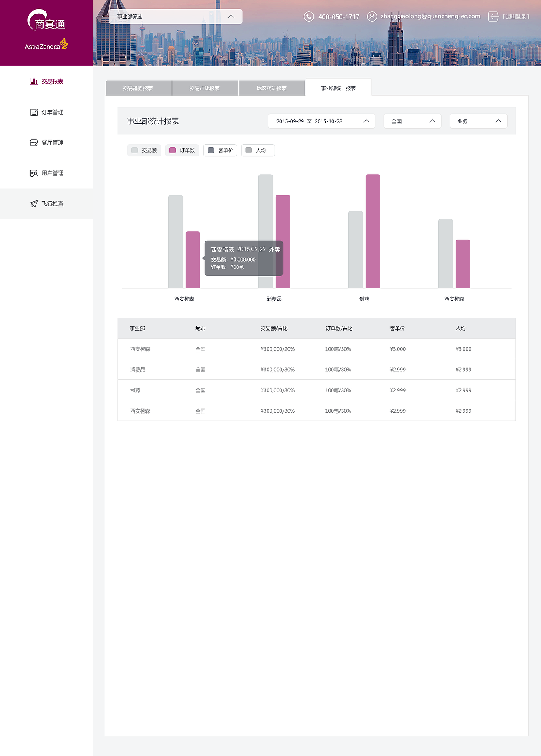Click the 城市 column header
This screenshot has width=541, height=756.
200,329
